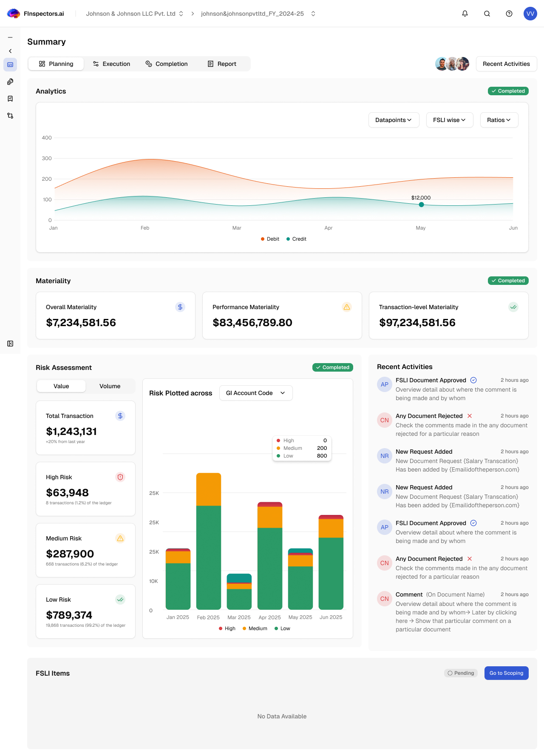Open the help question mark icon

(509, 14)
